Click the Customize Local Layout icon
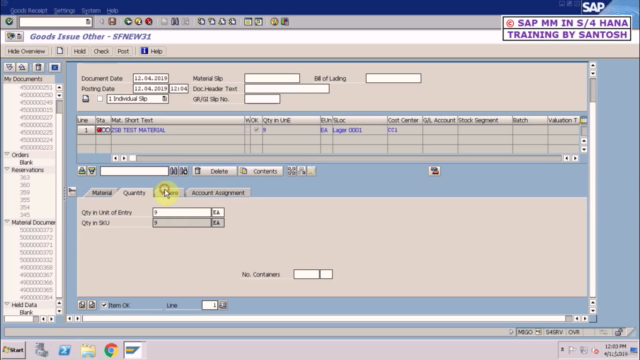The height and width of the screenshot is (360, 640). coord(285,22)
